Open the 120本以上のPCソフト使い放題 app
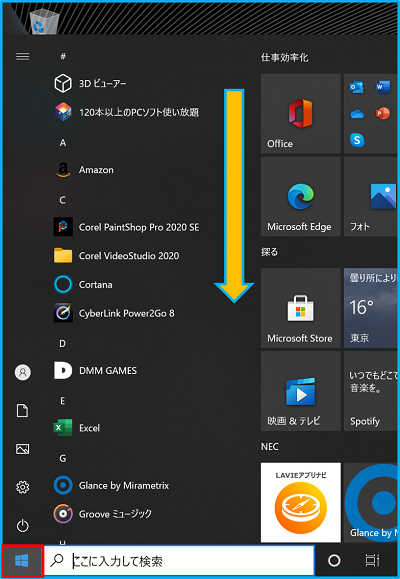This screenshot has width=400, height=579. [126, 112]
